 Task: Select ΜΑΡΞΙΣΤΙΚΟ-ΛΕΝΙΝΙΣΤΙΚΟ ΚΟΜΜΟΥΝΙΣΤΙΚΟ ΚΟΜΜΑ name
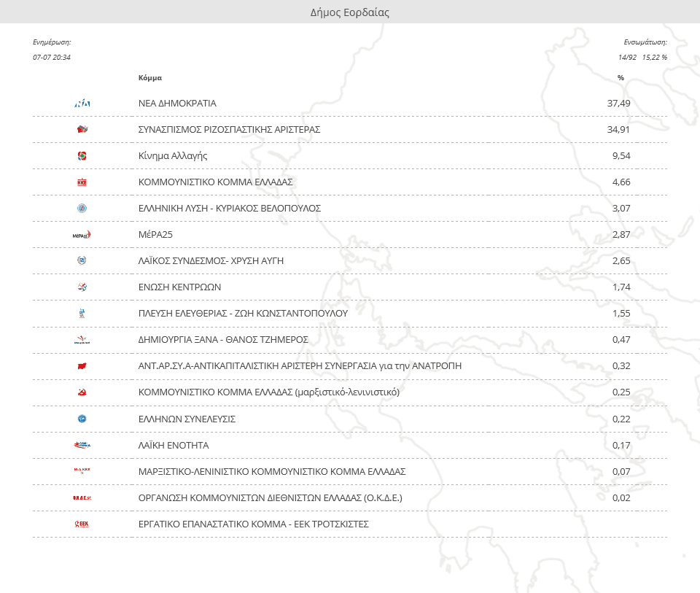tap(272, 472)
